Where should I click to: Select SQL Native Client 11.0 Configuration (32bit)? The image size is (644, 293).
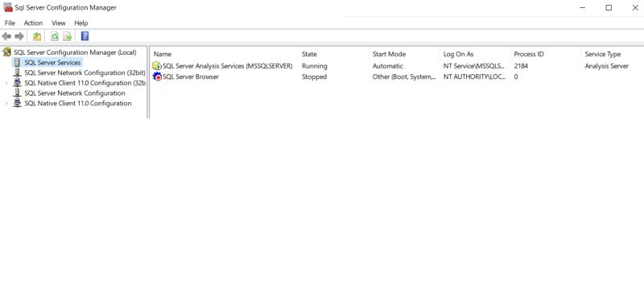(x=85, y=83)
